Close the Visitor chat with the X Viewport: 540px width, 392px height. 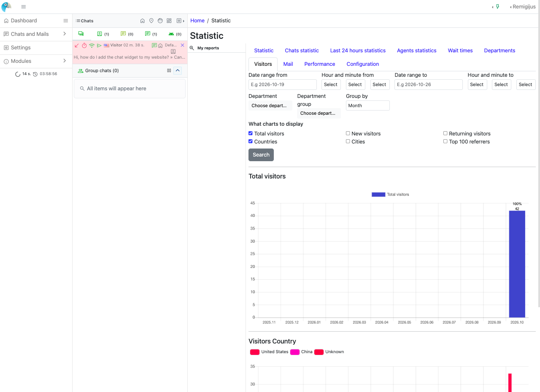tap(182, 45)
